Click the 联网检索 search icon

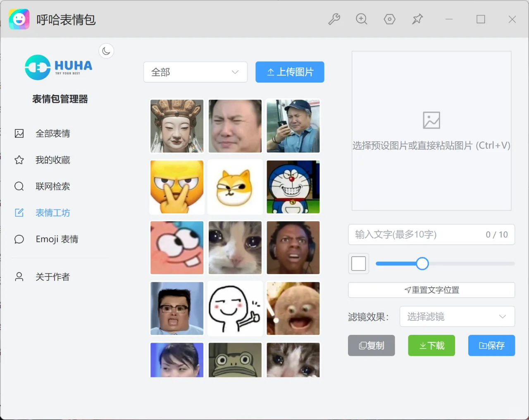[x=19, y=186]
